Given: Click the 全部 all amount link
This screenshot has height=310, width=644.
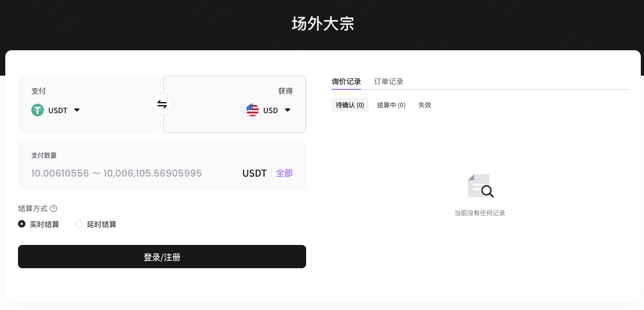Looking at the screenshot, I should point(284,173).
